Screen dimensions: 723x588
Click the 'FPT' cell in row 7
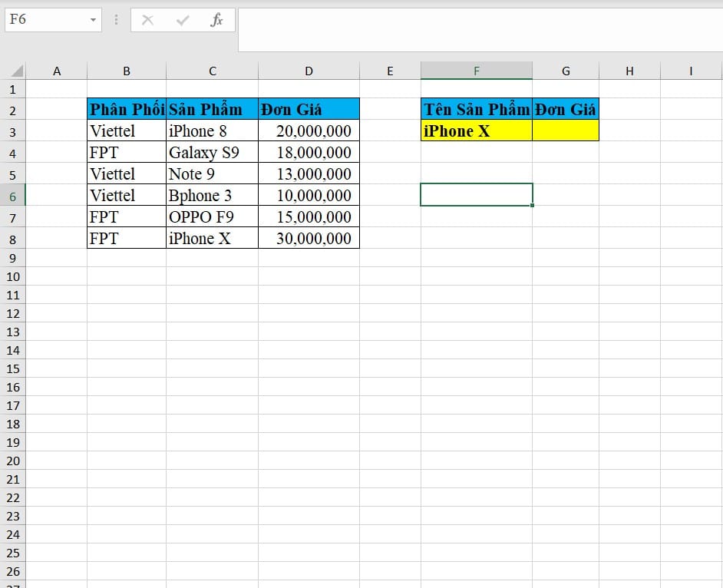pos(127,216)
